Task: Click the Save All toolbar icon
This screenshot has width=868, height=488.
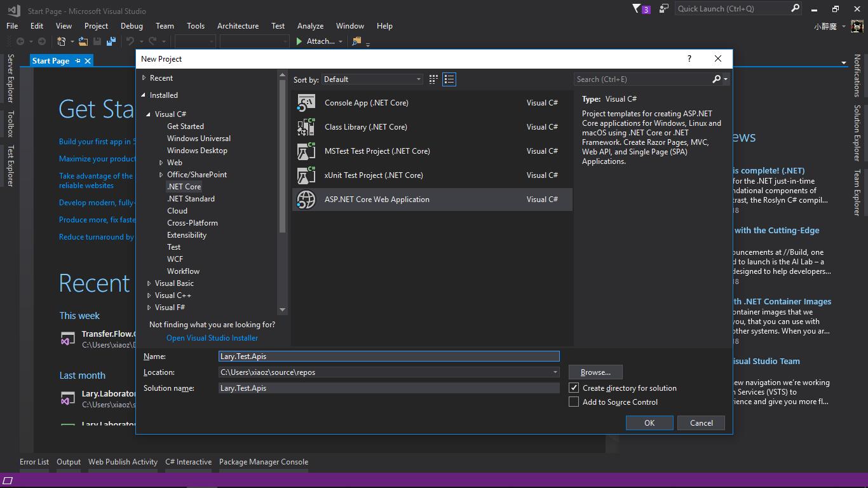Action: click(111, 41)
